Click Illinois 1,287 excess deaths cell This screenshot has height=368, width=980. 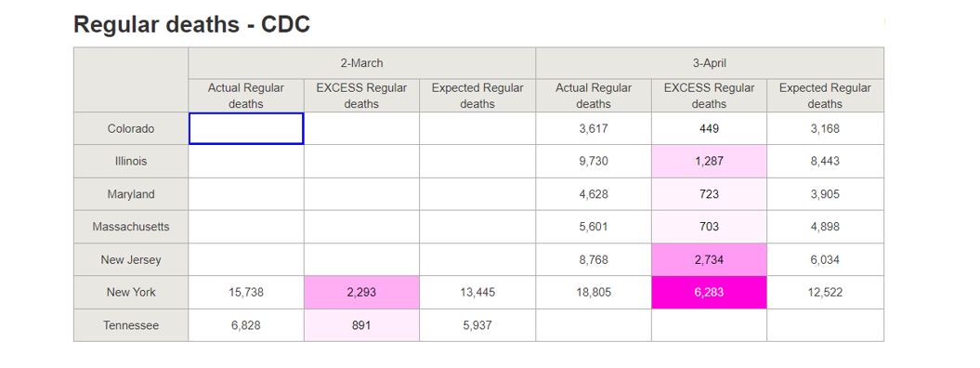pos(710,161)
